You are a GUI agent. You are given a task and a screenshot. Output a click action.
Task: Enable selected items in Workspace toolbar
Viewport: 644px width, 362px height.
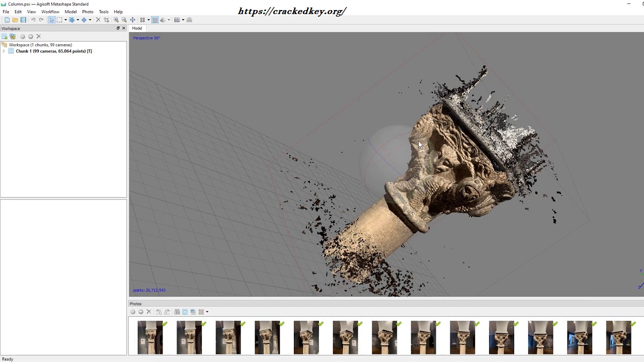tap(23, 36)
